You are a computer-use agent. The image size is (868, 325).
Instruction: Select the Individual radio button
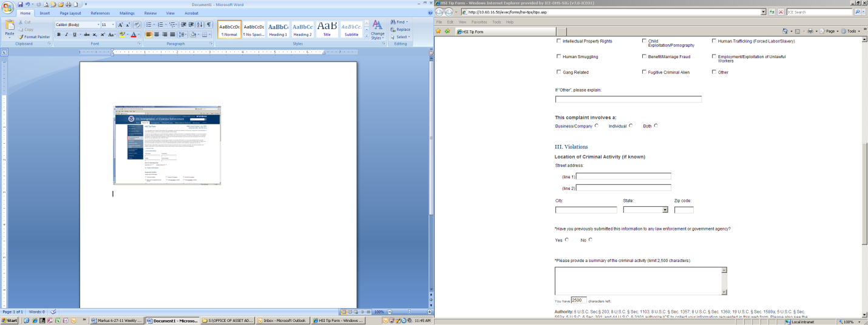[631, 126]
